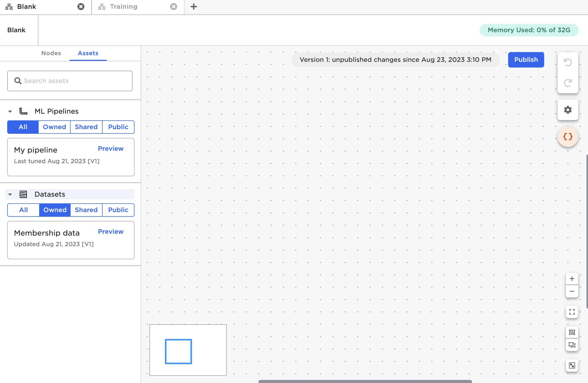
Task: Open the orange curly braces code button
Action: click(568, 137)
